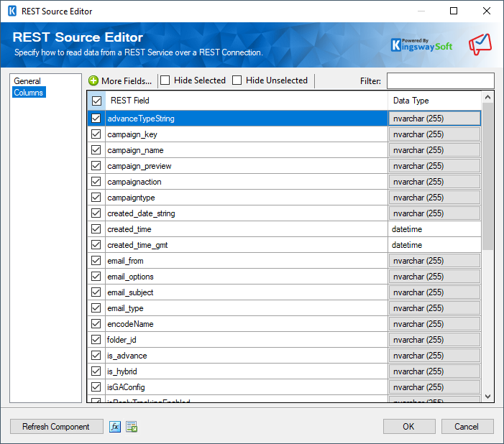Open data type dropdown for campaignaction
Screen dimensions: 504x444
coord(434,182)
